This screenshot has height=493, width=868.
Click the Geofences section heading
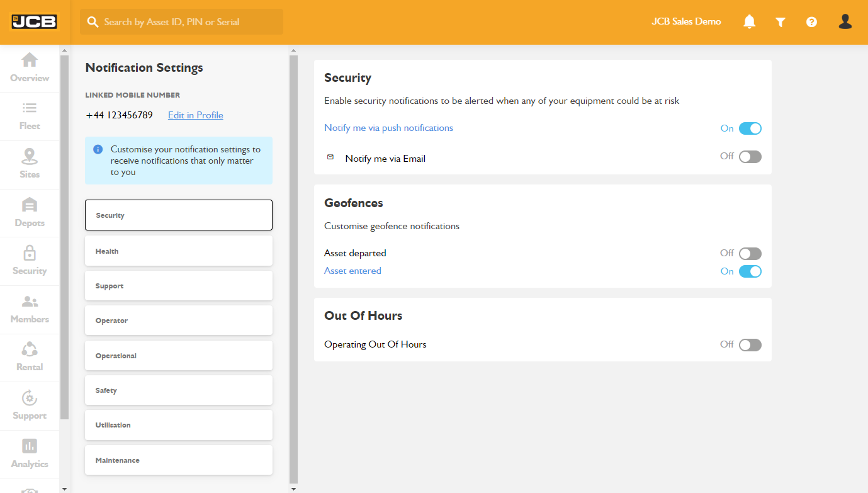point(354,203)
